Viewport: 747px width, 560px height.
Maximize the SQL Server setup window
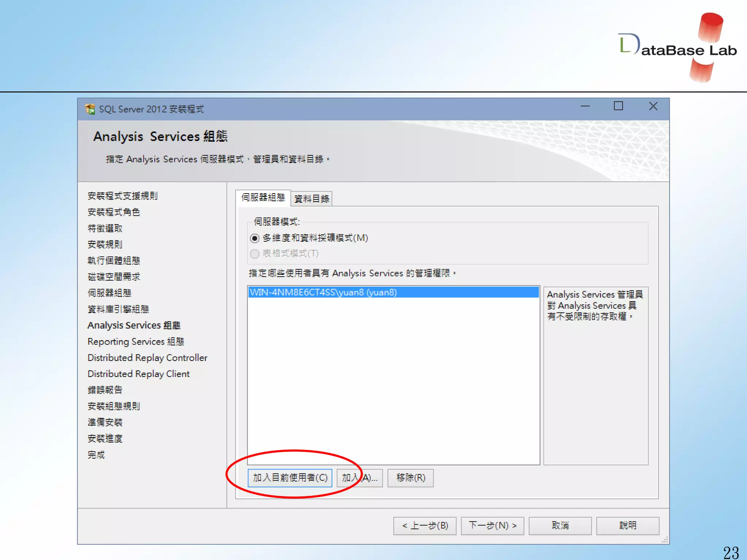[x=618, y=106]
